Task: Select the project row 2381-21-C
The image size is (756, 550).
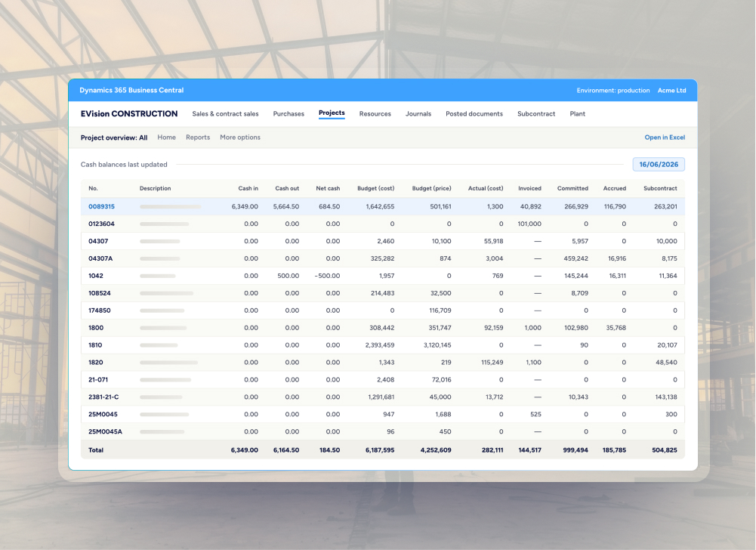Action: [383, 397]
